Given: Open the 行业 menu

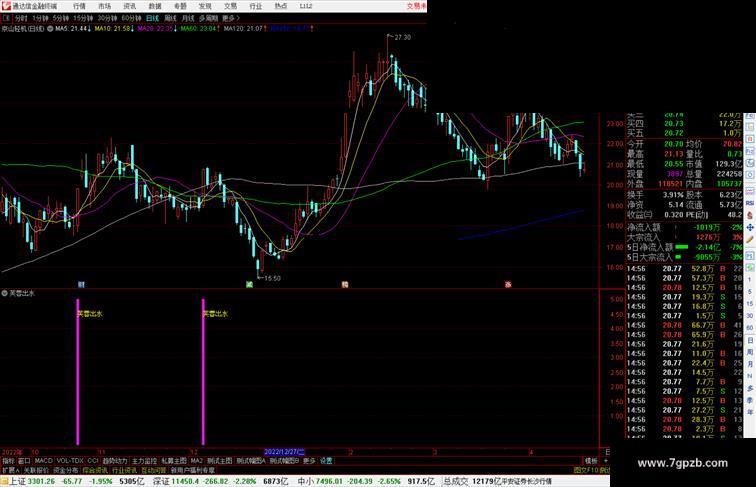Looking at the screenshot, I should coord(256,6).
